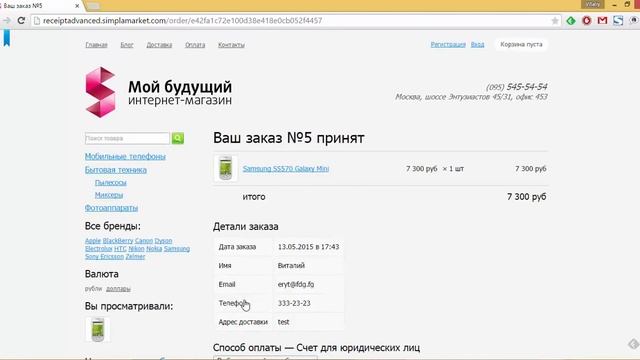This screenshot has height=360, width=640.
Task: Click the рубли currency label
Action: pyautogui.click(x=93, y=289)
